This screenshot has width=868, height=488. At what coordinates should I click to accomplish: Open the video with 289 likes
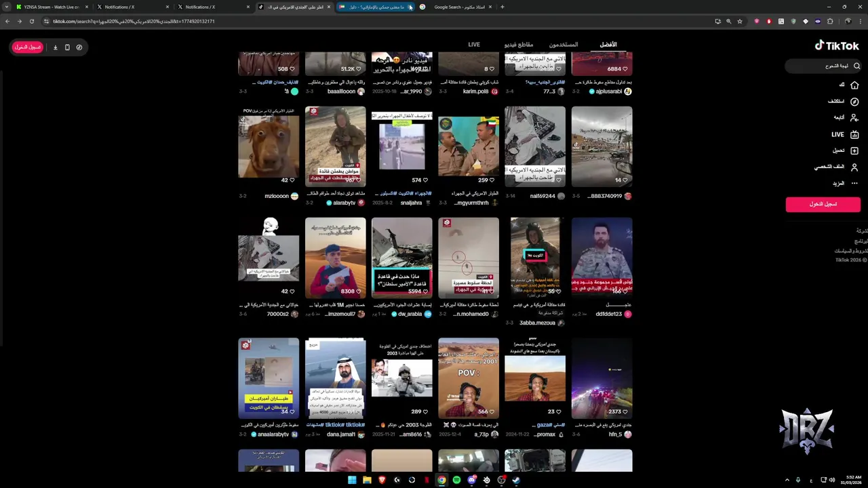coord(401,378)
